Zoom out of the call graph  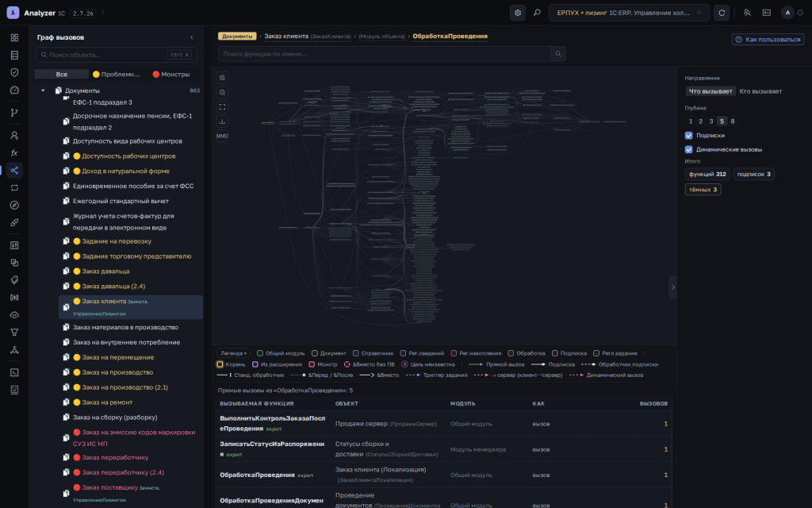click(x=222, y=92)
